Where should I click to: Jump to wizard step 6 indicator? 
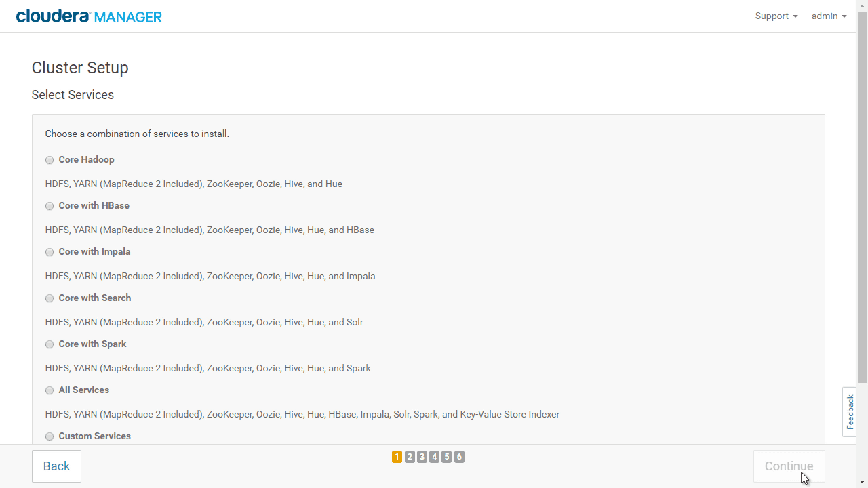[459, 457]
